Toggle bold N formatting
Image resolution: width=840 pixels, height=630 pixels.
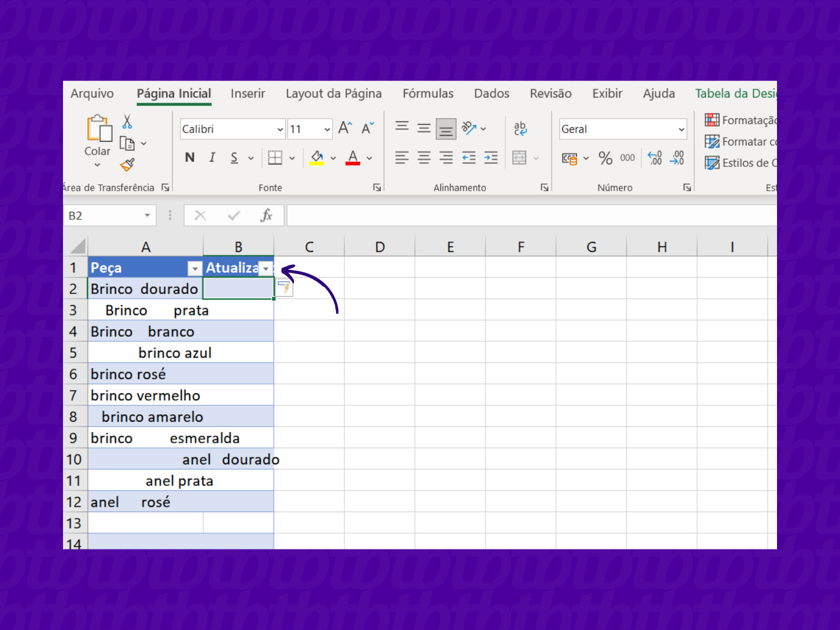(x=190, y=157)
